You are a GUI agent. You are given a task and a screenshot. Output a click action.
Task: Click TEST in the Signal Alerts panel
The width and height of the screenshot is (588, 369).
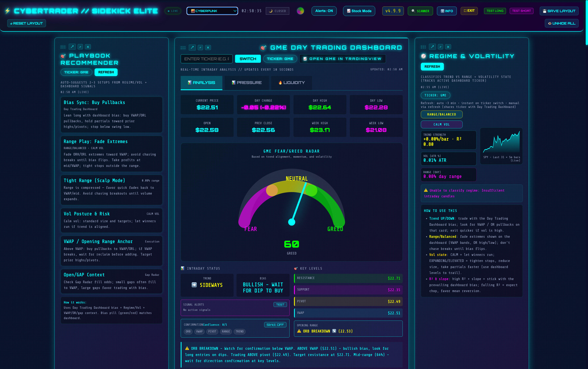point(280,304)
